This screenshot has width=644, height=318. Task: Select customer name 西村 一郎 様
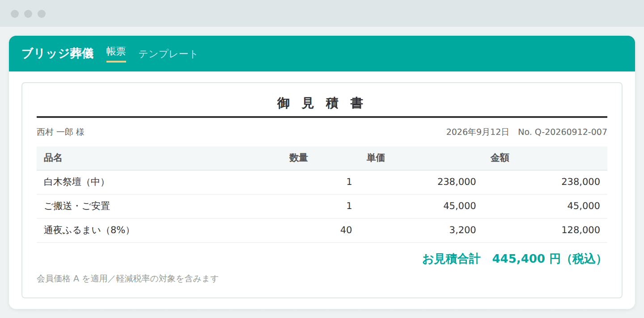[60, 132]
